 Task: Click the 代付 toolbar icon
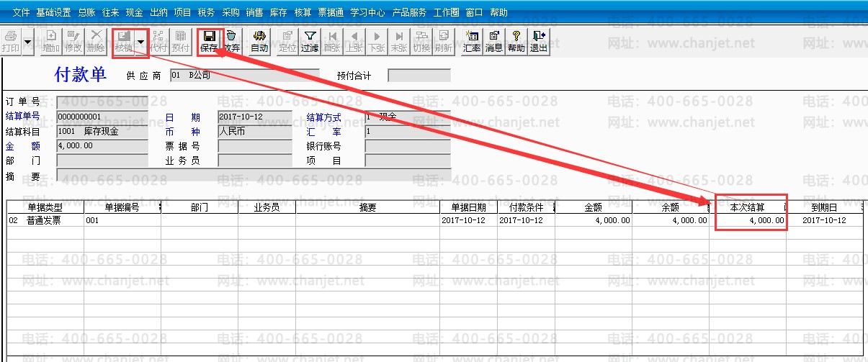(159, 41)
